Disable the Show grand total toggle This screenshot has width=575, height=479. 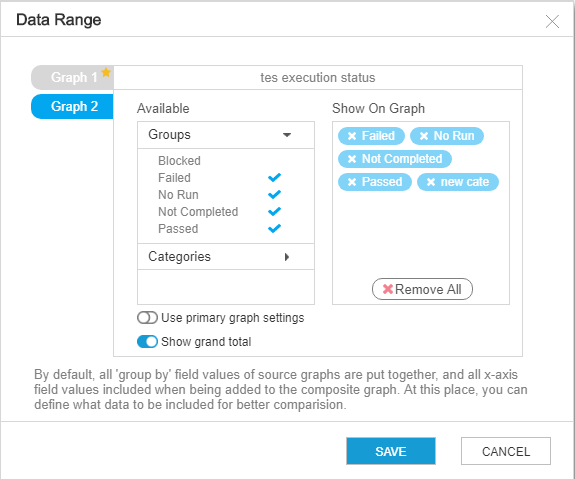click(147, 342)
